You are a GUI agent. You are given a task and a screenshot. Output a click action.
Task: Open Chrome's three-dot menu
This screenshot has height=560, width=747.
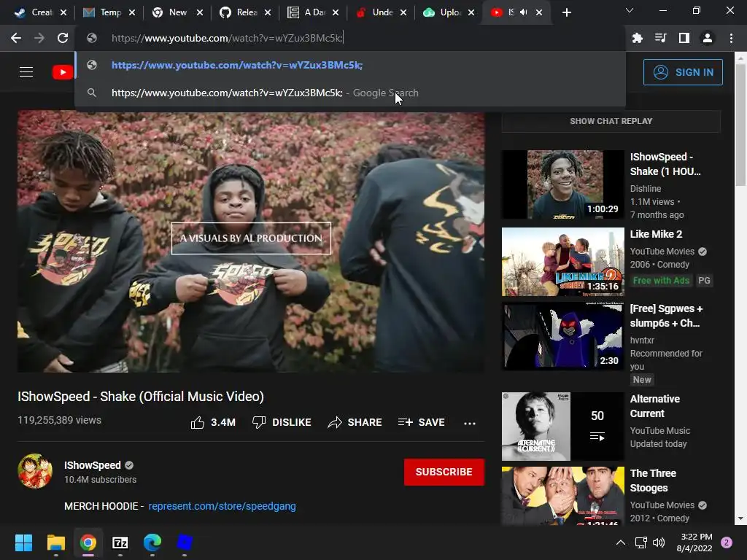[731, 38]
